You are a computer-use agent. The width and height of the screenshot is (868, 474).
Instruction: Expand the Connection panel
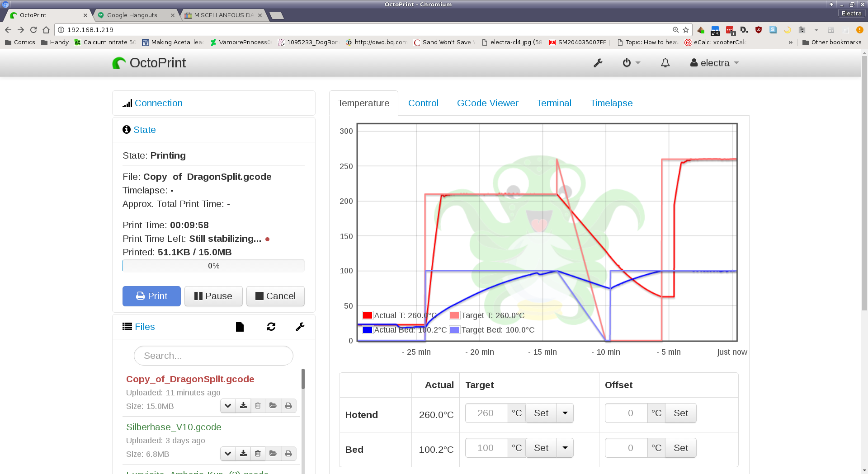tap(158, 103)
